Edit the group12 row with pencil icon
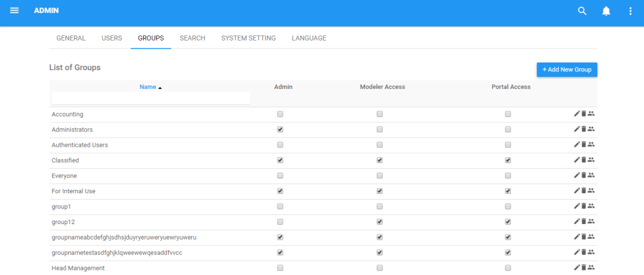 click(577, 222)
